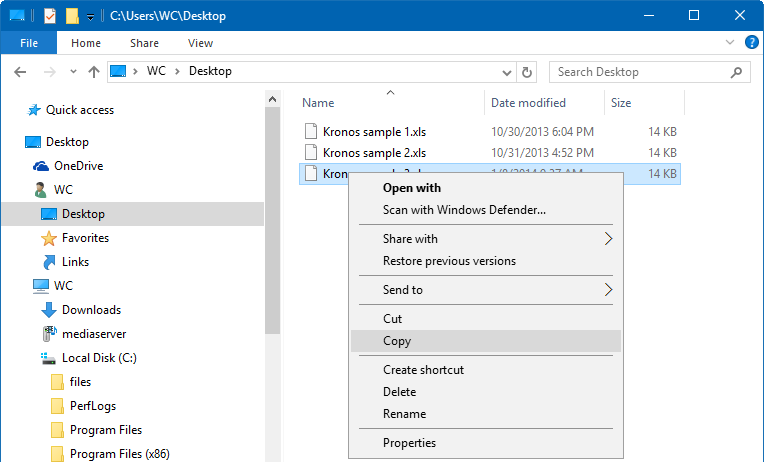Click the Up directory arrow icon
The image size is (764, 462).
pyautogui.click(x=94, y=72)
